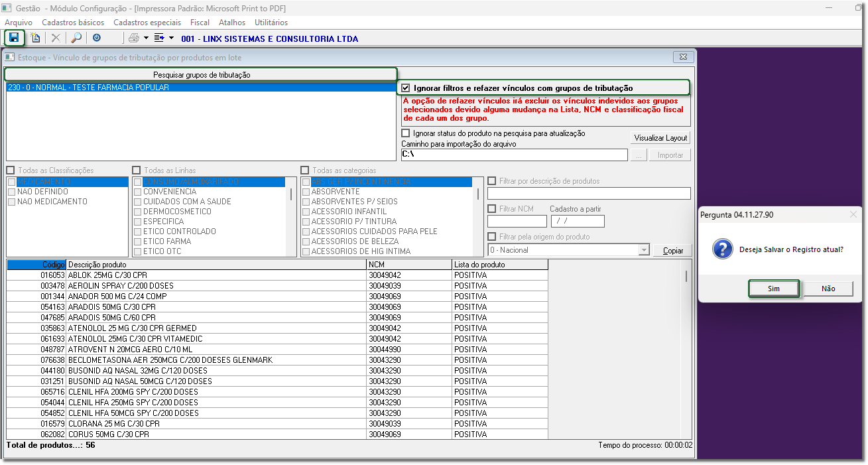Click the NCM column header
This screenshot has height=465, width=868.
[409, 265]
